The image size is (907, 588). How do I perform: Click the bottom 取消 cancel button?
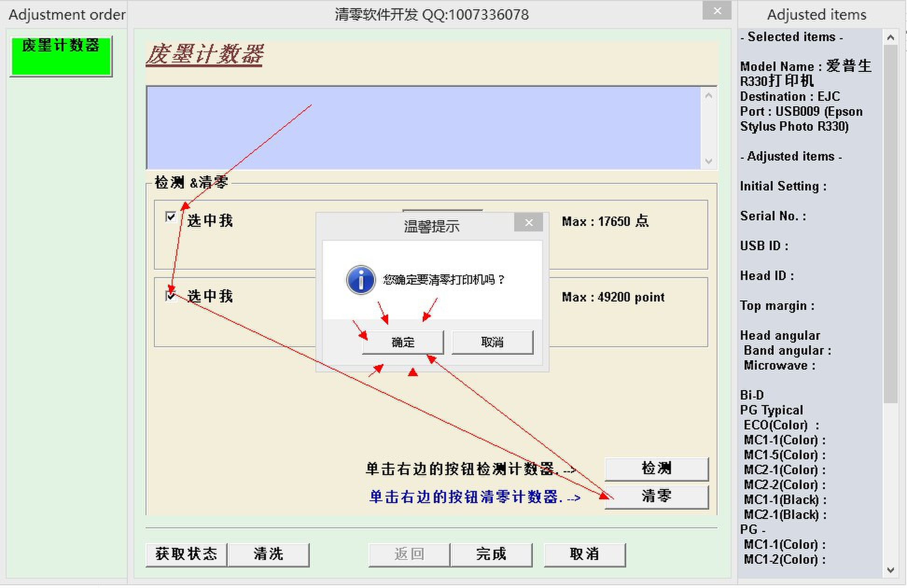584,554
